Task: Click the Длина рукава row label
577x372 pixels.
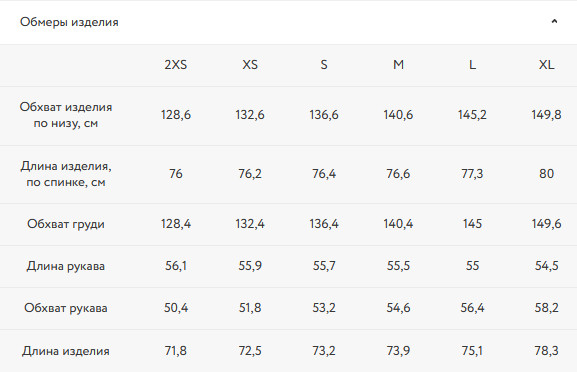Action: [66, 266]
